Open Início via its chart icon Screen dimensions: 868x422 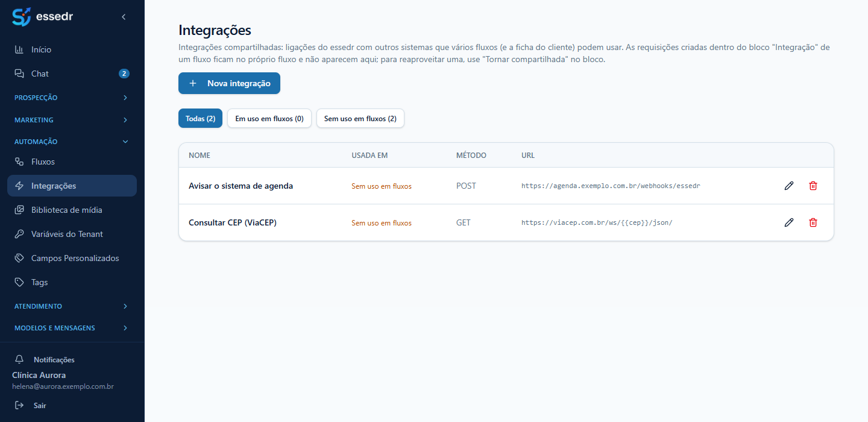19,49
